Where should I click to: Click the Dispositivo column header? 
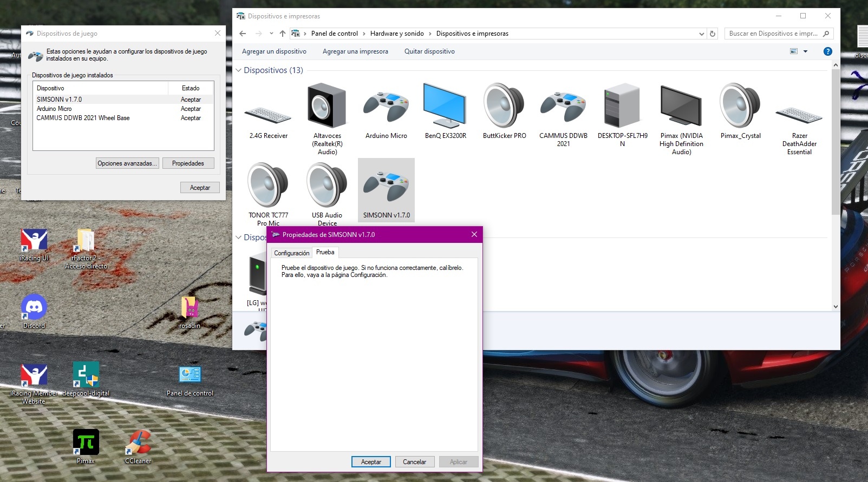click(101, 88)
